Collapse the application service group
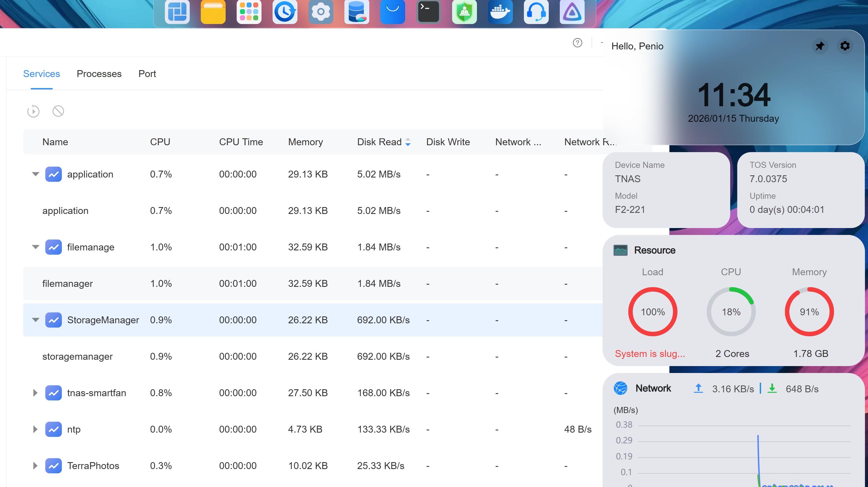 pos(35,174)
